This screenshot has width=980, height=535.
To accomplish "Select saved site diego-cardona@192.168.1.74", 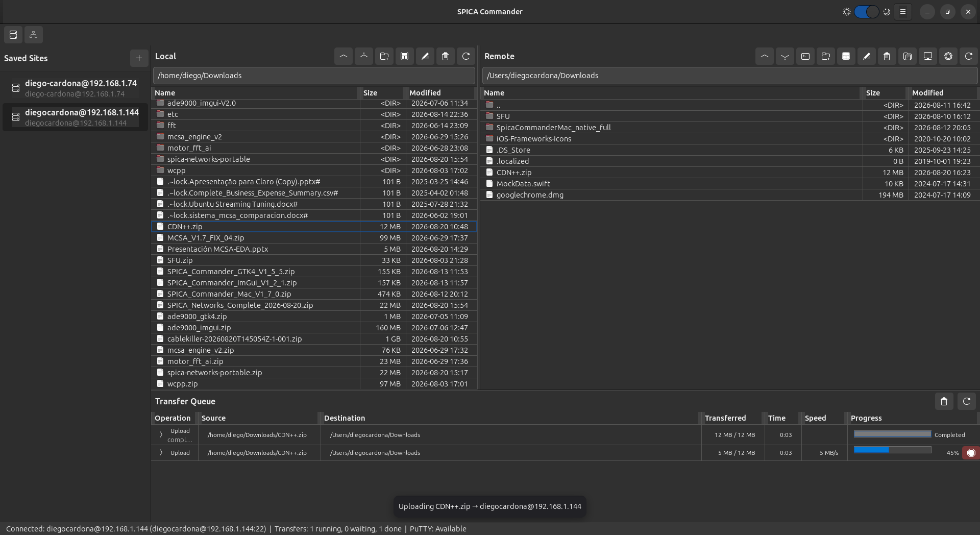I will coord(75,88).
